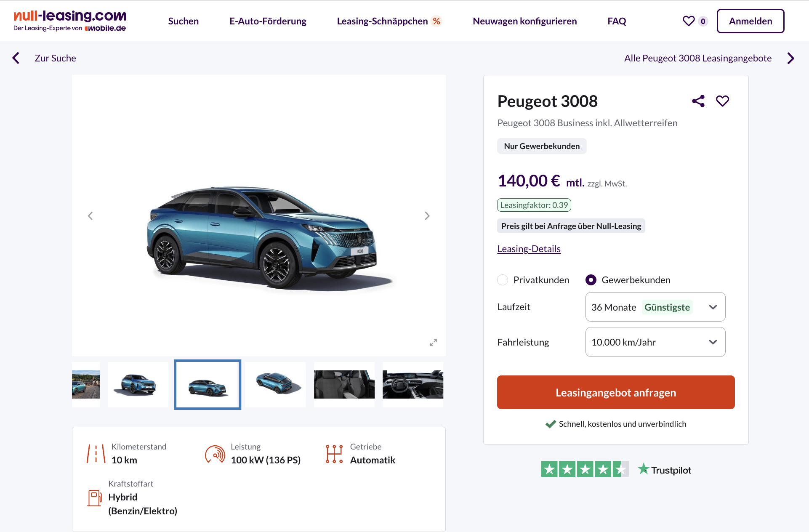
Task: Expand gallery image to fullscreen
Action: coord(433,343)
